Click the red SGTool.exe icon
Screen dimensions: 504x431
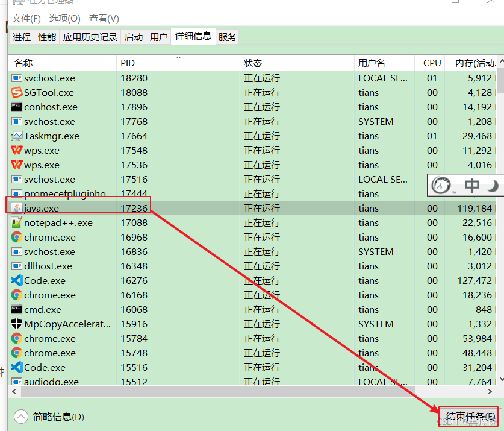(x=15, y=92)
